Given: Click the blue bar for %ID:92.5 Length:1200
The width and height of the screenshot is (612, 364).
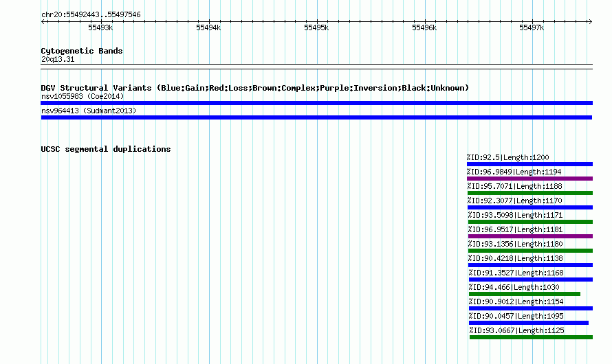Looking at the screenshot, I should point(529,164).
